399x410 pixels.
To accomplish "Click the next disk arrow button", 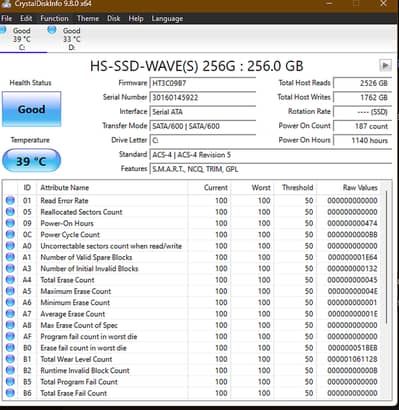I will (x=385, y=65).
